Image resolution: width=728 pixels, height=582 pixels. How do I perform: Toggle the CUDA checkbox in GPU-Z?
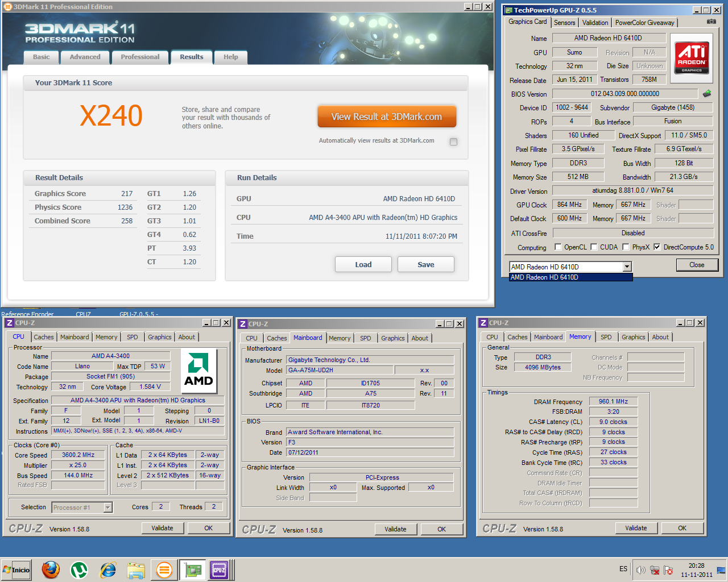pyautogui.click(x=594, y=247)
